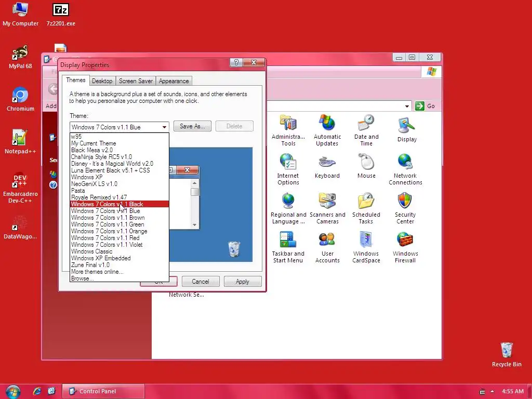Select the MyPal 68 desktop shortcut
The image size is (532, 399).
(x=20, y=57)
